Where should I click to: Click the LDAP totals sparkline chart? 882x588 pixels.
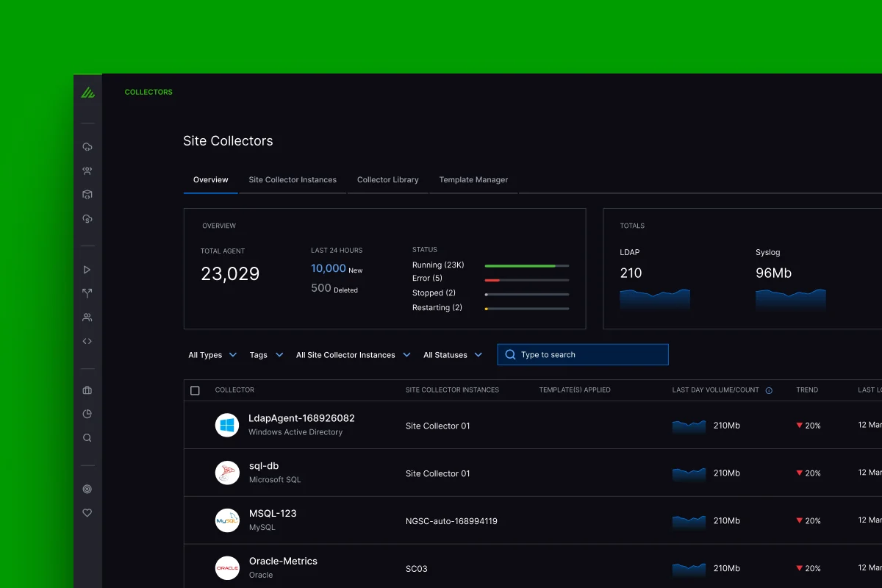tap(655, 300)
